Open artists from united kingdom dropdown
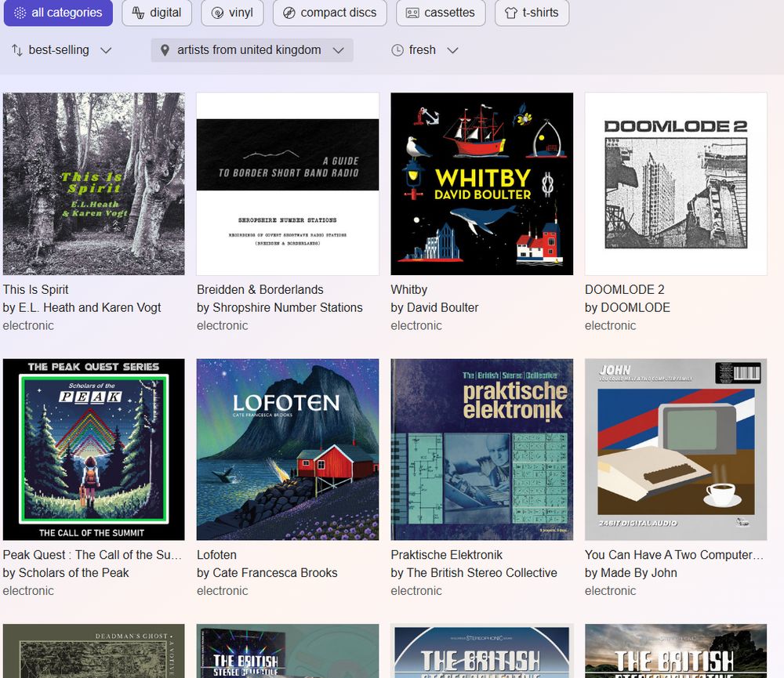The width and height of the screenshot is (784, 678). [x=252, y=50]
